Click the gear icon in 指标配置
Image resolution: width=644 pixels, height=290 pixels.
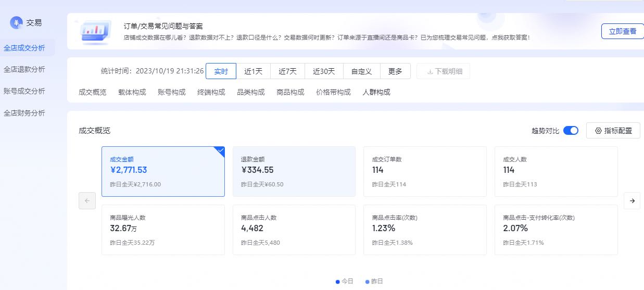click(x=598, y=131)
